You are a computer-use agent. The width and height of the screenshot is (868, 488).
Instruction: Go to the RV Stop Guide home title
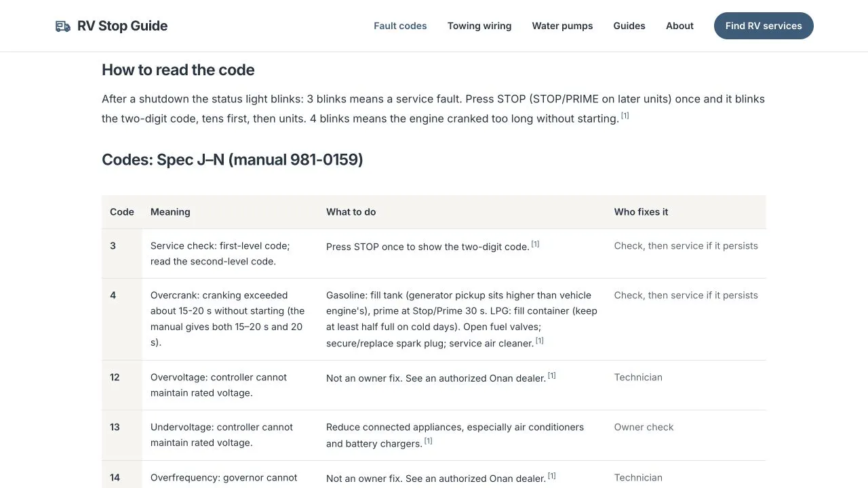pyautogui.click(x=122, y=26)
